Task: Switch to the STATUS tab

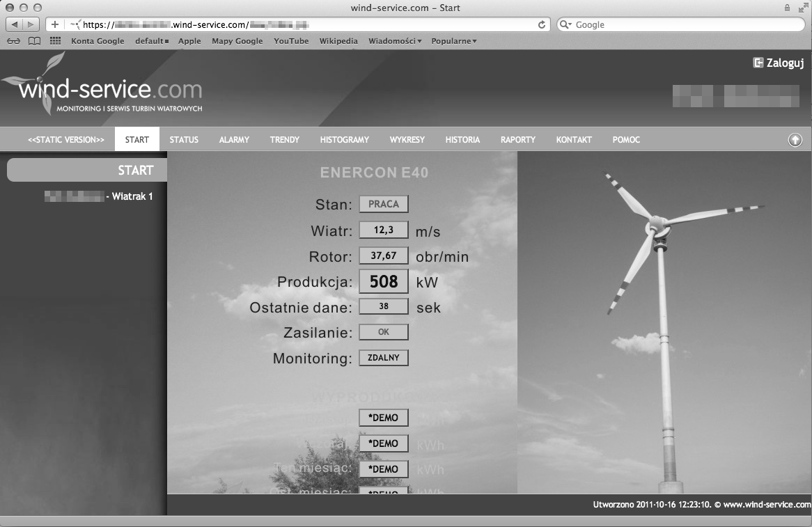Action: tap(184, 140)
